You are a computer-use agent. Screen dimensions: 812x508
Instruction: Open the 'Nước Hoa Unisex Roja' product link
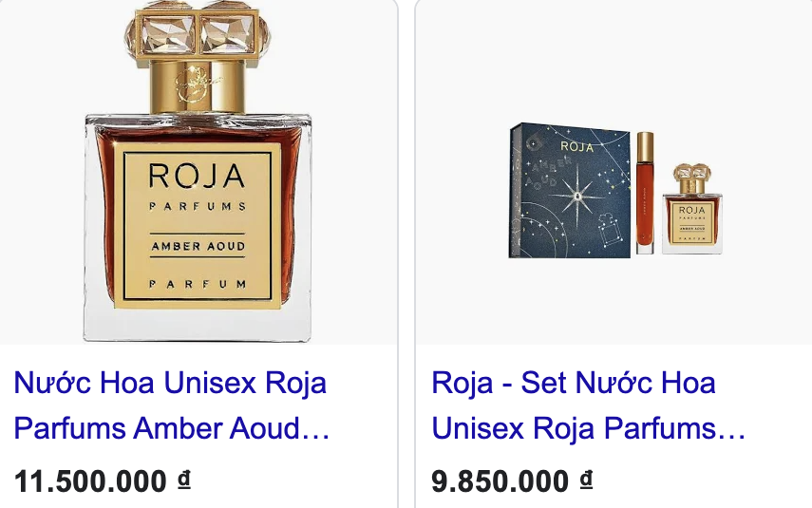171,405
